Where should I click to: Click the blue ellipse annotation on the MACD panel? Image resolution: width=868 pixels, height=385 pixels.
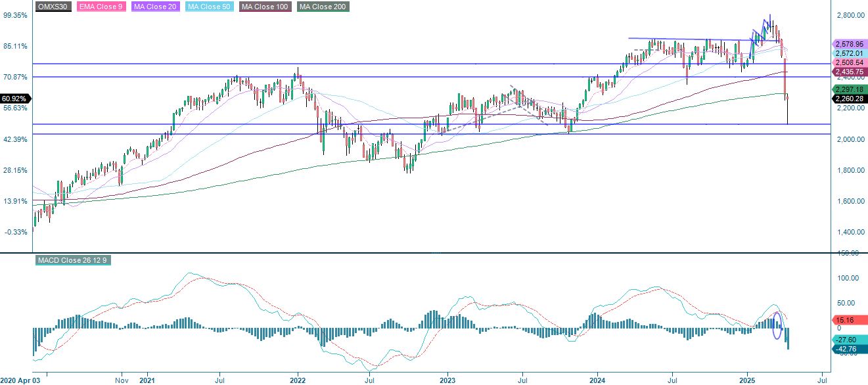tap(778, 327)
